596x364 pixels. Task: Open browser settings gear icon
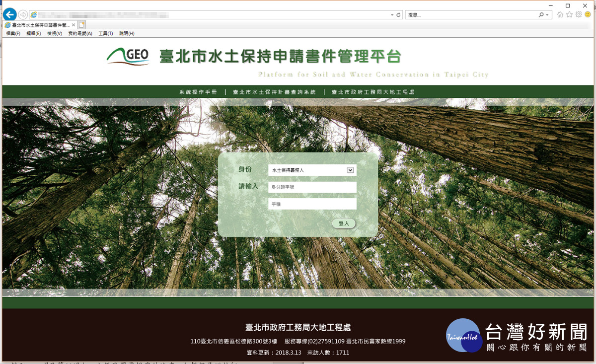click(x=579, y=14)
